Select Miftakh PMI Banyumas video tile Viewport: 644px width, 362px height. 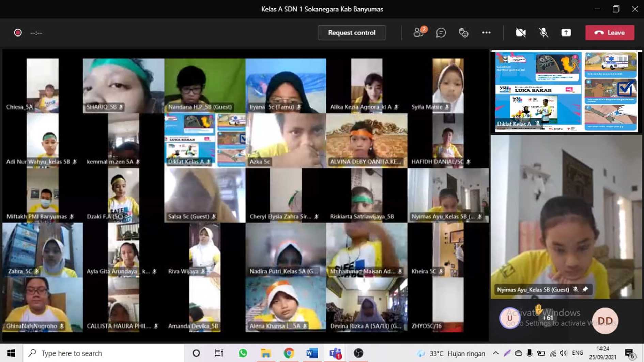[x=43, y=195]
